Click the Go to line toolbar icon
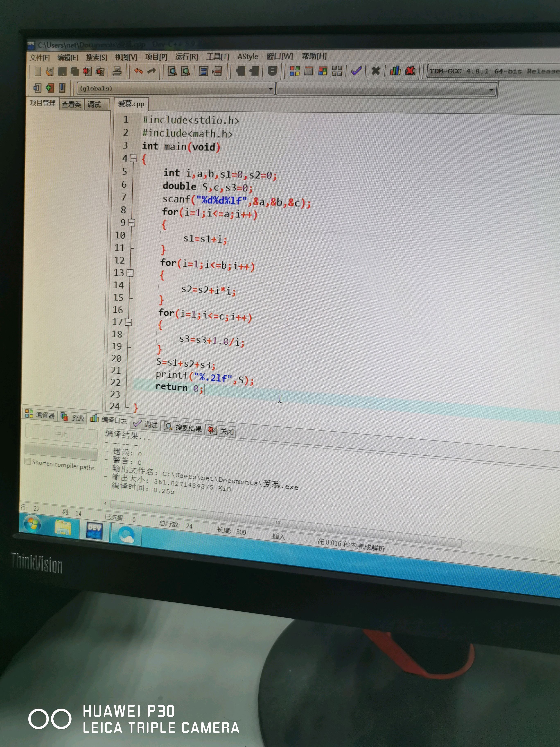 (x=217, y=71)
